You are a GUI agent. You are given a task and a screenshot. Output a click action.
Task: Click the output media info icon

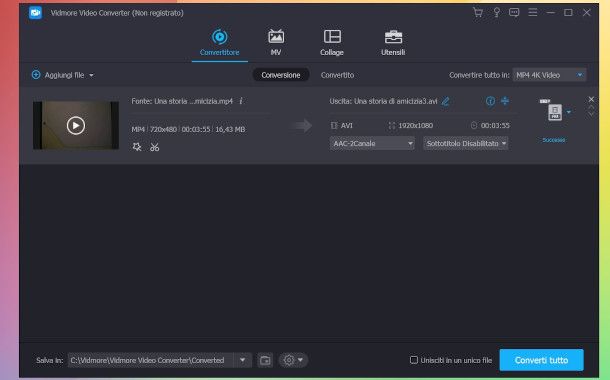[490, 101]
